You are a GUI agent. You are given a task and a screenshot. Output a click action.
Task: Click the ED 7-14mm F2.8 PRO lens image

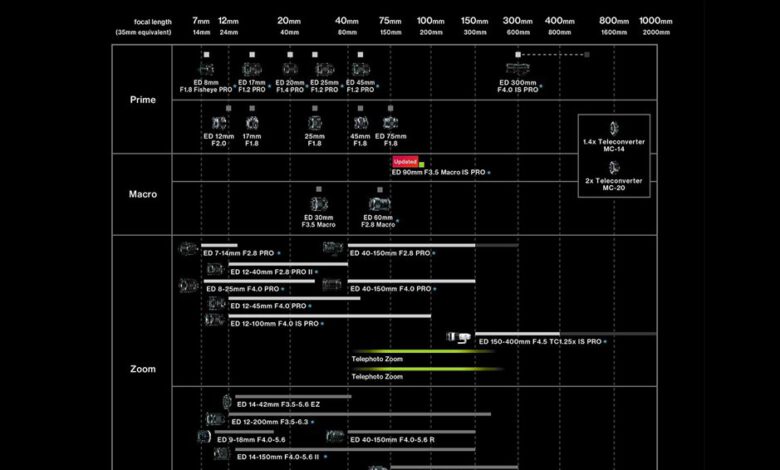(188, 249)
